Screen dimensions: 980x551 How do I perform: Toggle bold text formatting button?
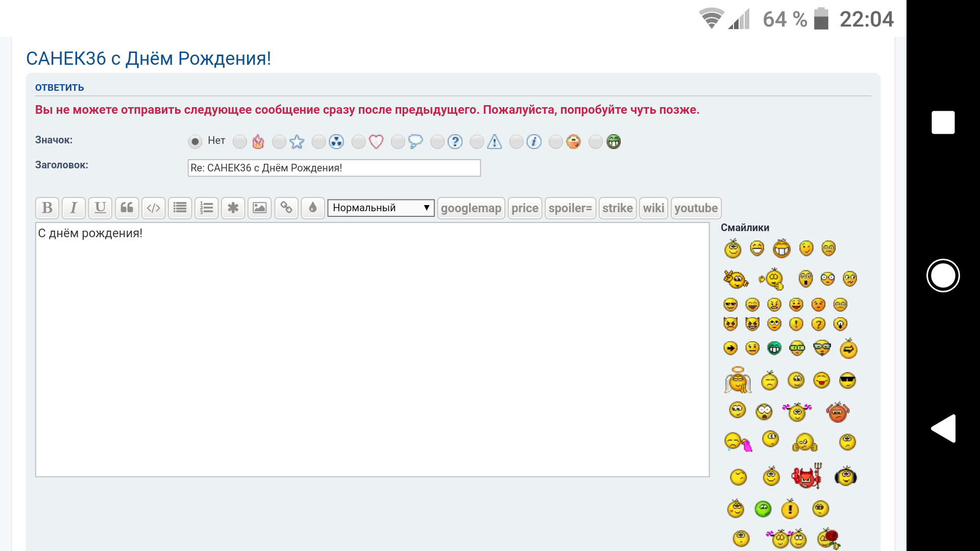pos(47,208)
